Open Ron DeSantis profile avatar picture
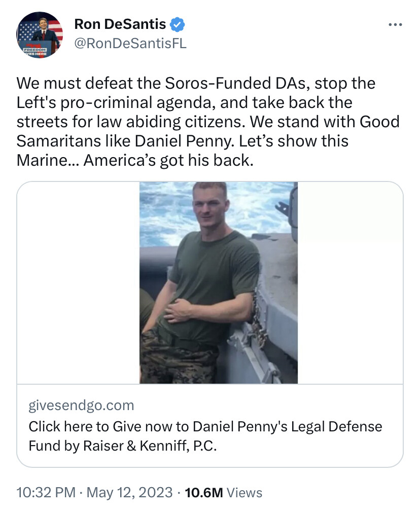Image resolution: width=420 pixels, height=515 pixels. click(41, 34)
